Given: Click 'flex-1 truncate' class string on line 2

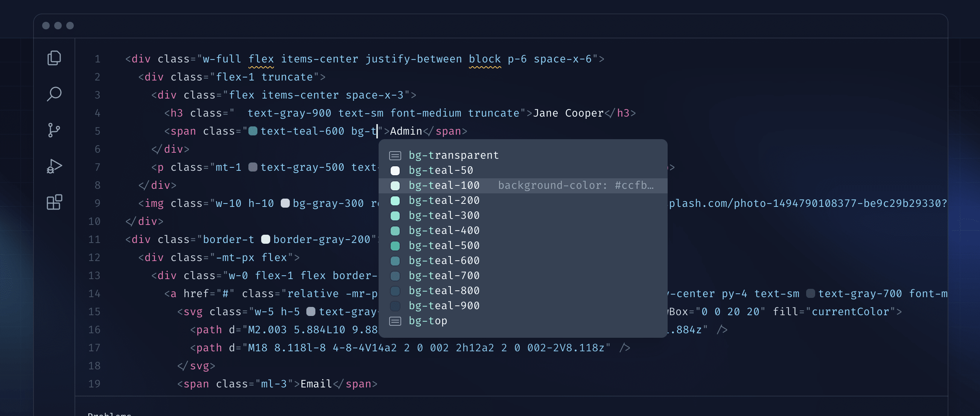Looking at the screenshot, I should pos(265,77).
